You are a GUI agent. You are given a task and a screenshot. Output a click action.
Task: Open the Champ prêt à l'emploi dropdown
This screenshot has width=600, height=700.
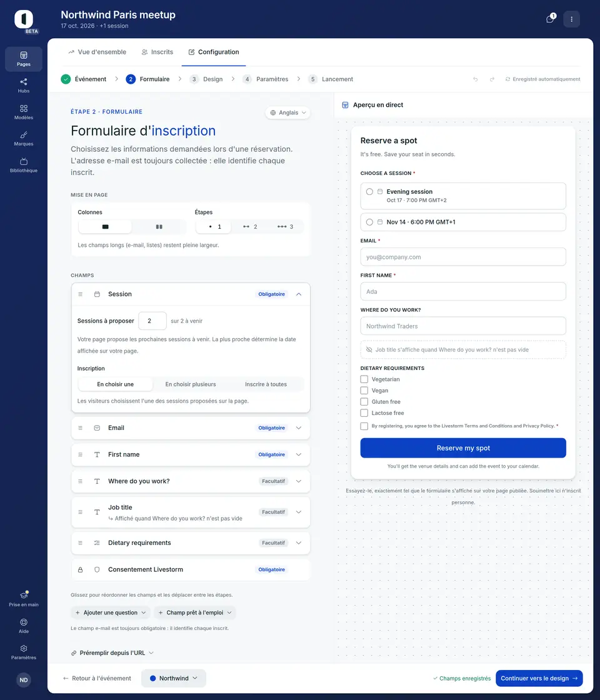click(195, 612)
